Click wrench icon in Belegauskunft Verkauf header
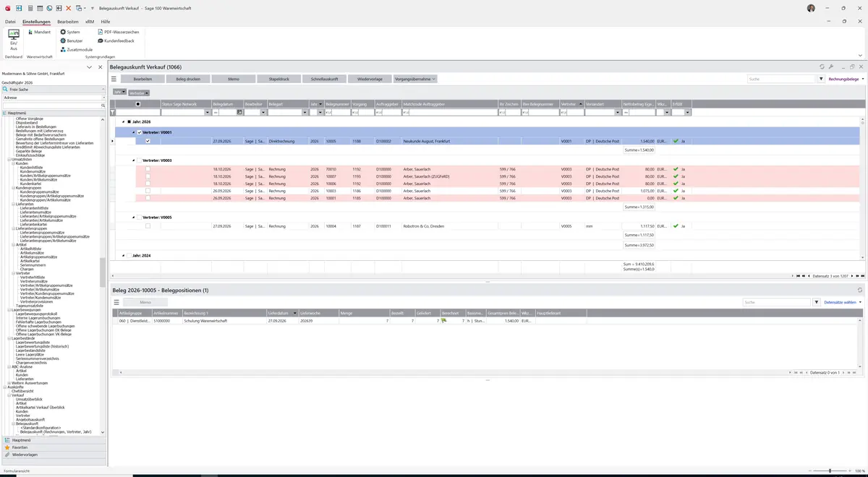Image resolution: width=868 pixels, height=477 pixels. (831, 66)
